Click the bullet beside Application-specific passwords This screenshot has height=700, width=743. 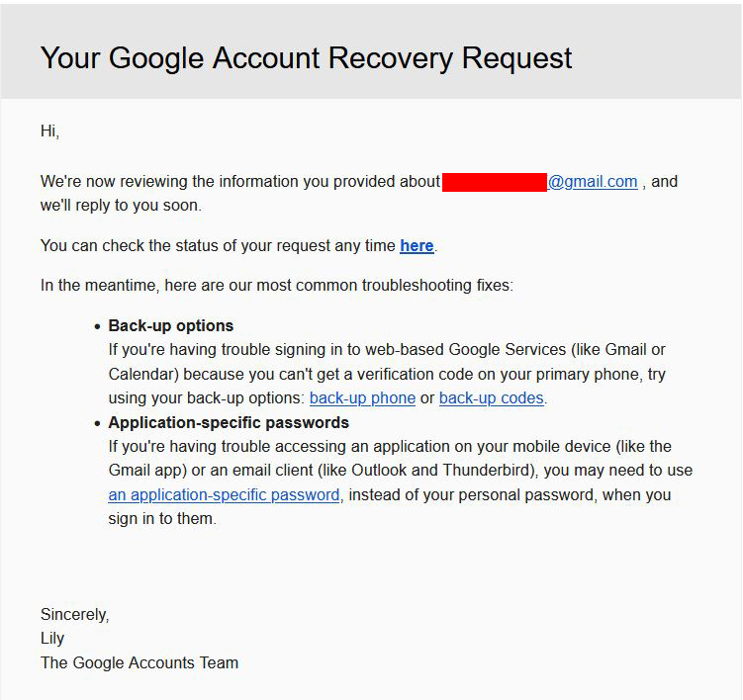click(98, 423)
